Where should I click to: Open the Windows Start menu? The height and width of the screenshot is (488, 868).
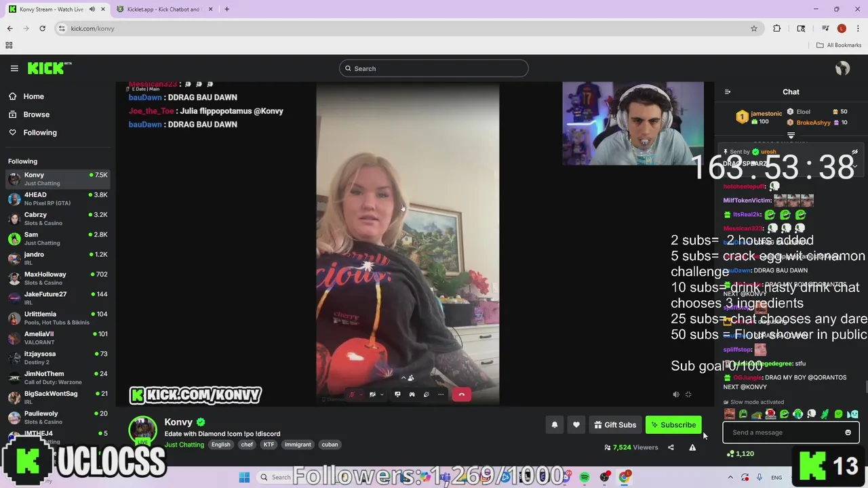(244, 477)
